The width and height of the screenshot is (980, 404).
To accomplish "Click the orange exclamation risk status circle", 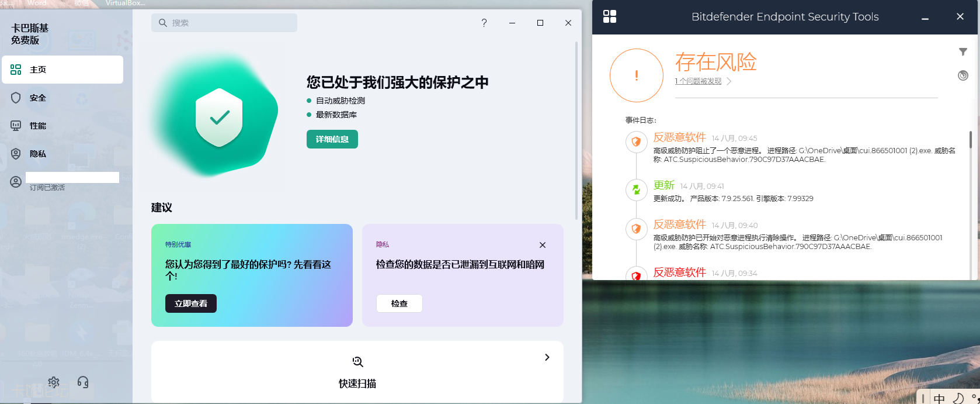I will click(637, 75).
